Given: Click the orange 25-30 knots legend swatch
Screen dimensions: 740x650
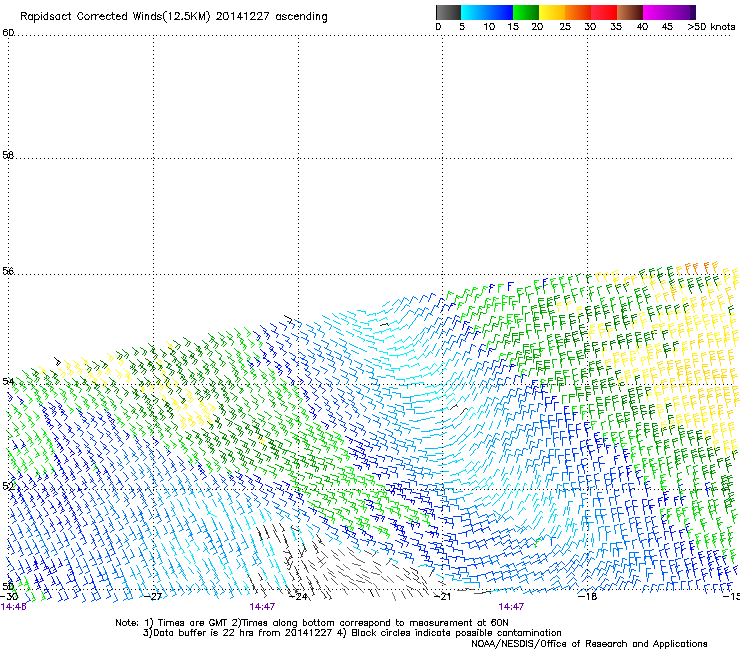Looking at the screenshot, I should coord(578,12).
